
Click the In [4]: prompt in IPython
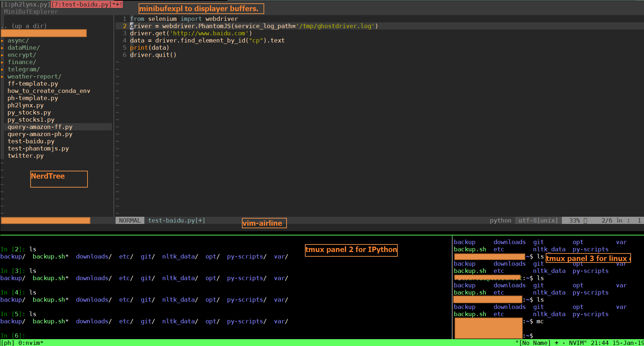click(13, 293)
